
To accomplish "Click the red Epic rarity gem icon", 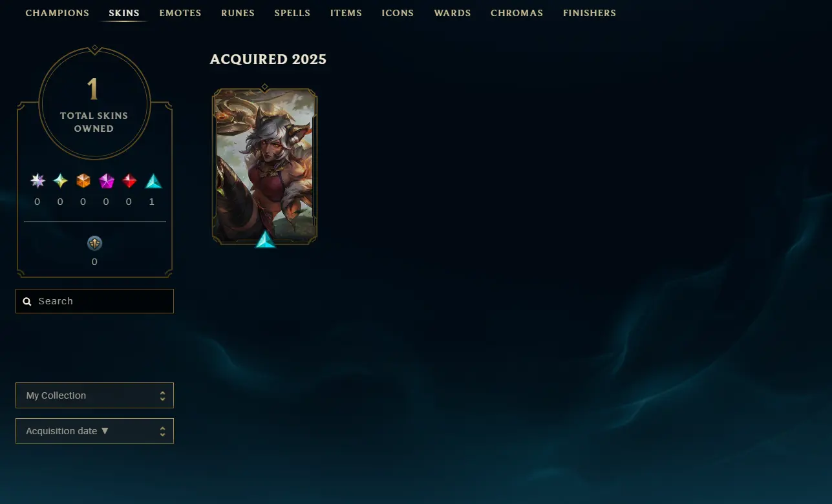I will 129,181.
